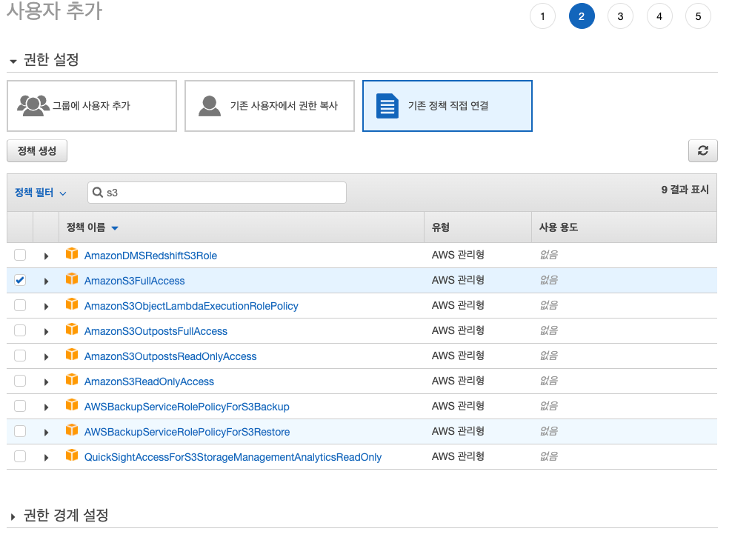Select the 기존 사용자에서 권한 복사 option

coord(270,106)
